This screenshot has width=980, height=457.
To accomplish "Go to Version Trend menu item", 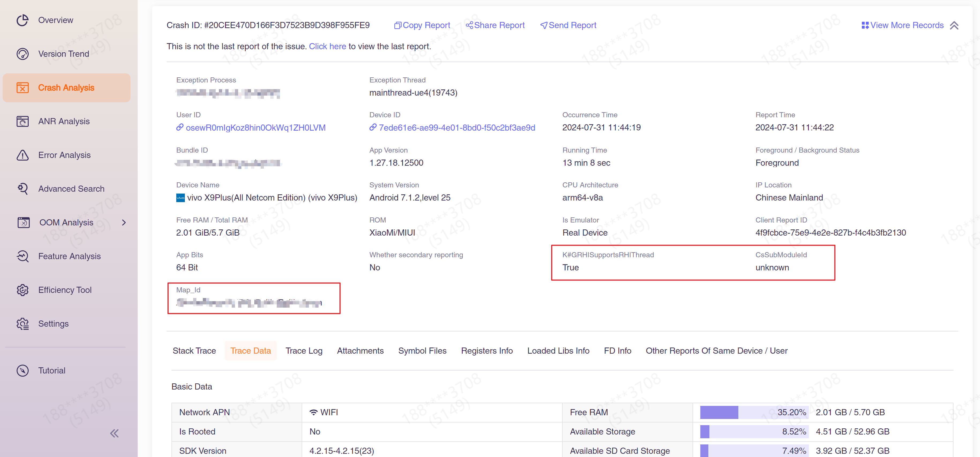I will 63,54.
